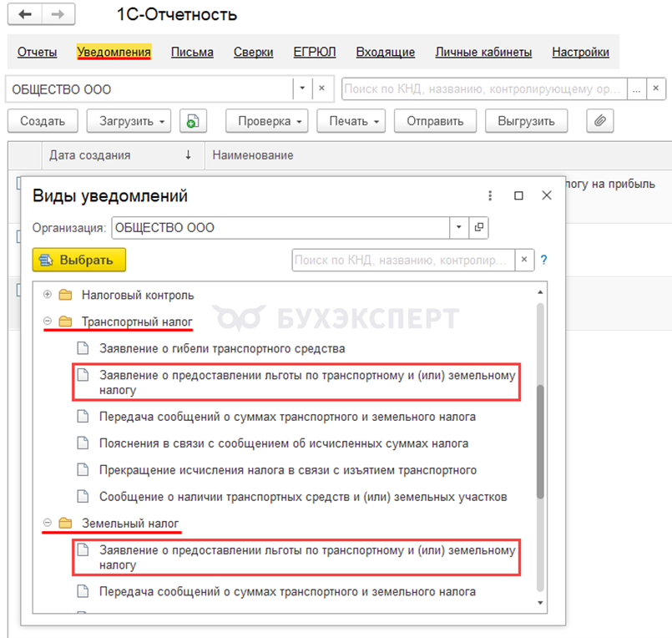Open the Личные кабинеты tab
Viewport: 672px width, 638px height.
point(483,52)
